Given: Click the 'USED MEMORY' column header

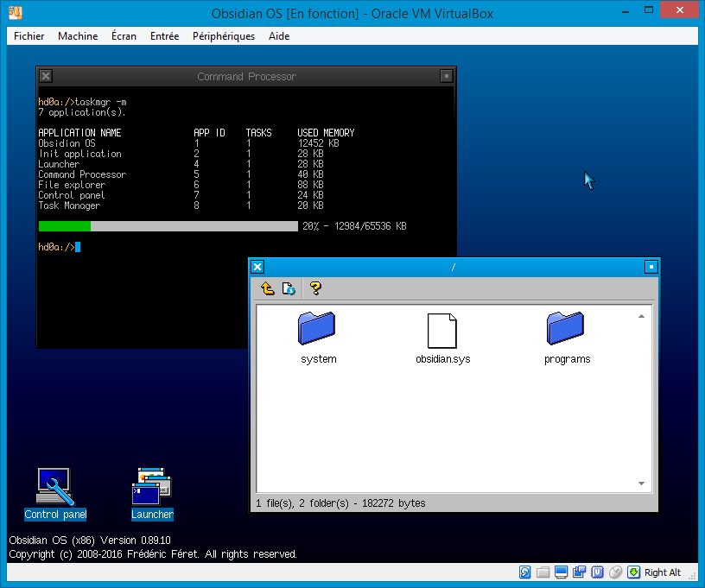Looking at the screenshot, I should (x=326, y=133).
